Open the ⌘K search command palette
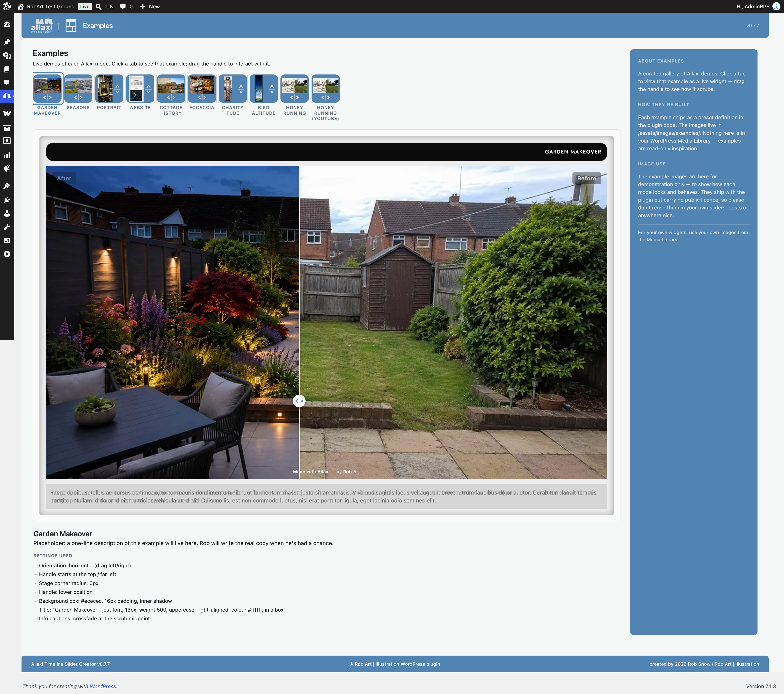Viewport: 784px width, 694px height. click(104, 7)
